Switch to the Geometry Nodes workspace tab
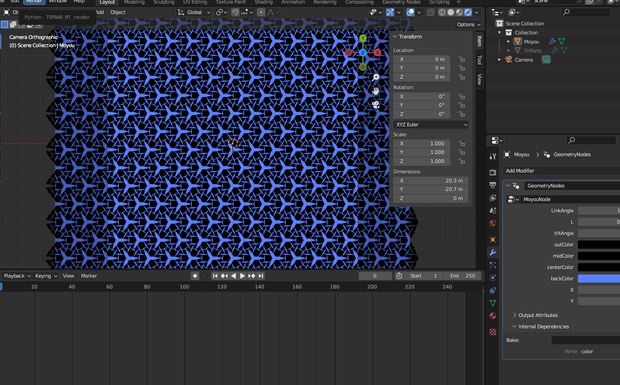The height and width of the screenshot is (385, 620). point(401,2)
